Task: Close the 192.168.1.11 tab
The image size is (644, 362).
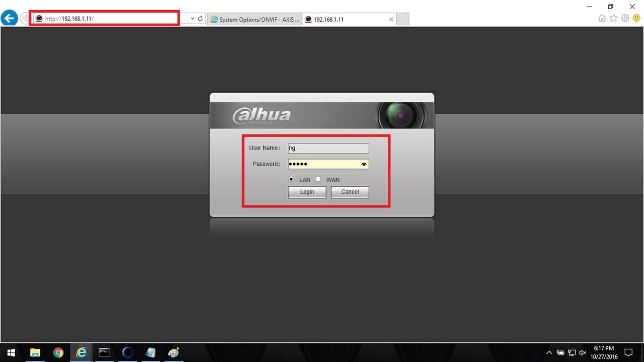Action: (x=391, y=19)
